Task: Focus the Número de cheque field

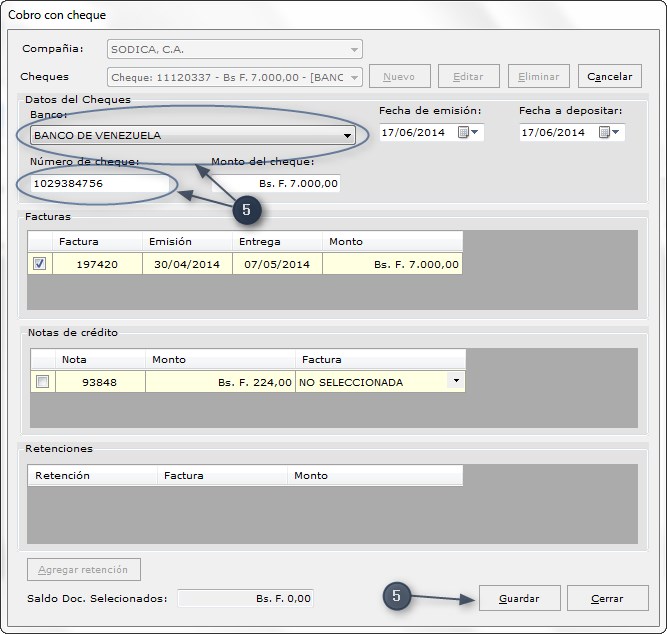Action: coord(101,183)
